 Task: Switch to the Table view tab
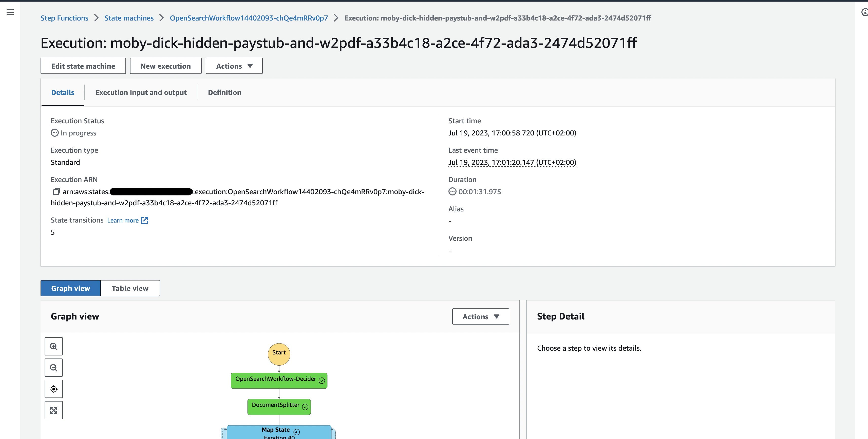pos(130,288)
